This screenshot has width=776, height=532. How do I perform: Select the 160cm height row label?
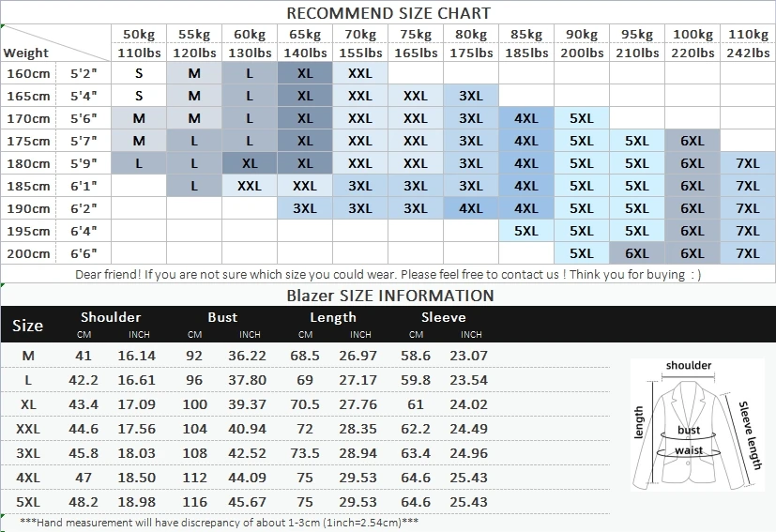[29, 74]
